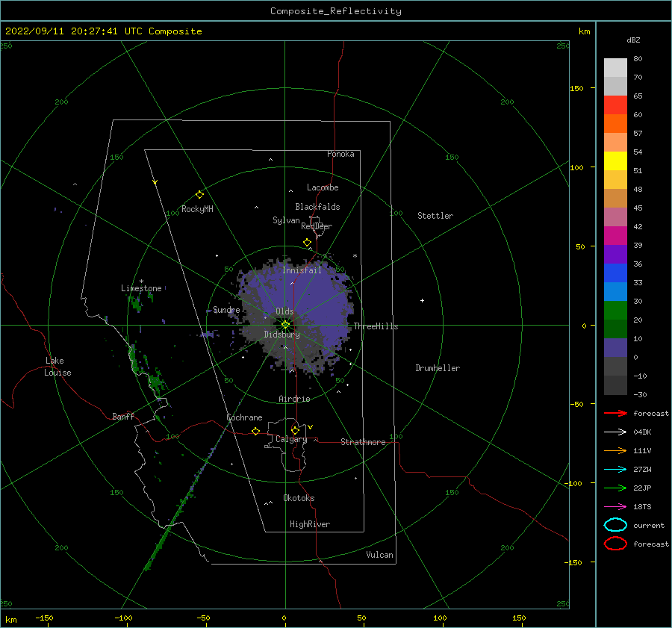Click the cyan 27ZW arrow icon
This screenshot has width=672, height=628.
click(615, 470)
